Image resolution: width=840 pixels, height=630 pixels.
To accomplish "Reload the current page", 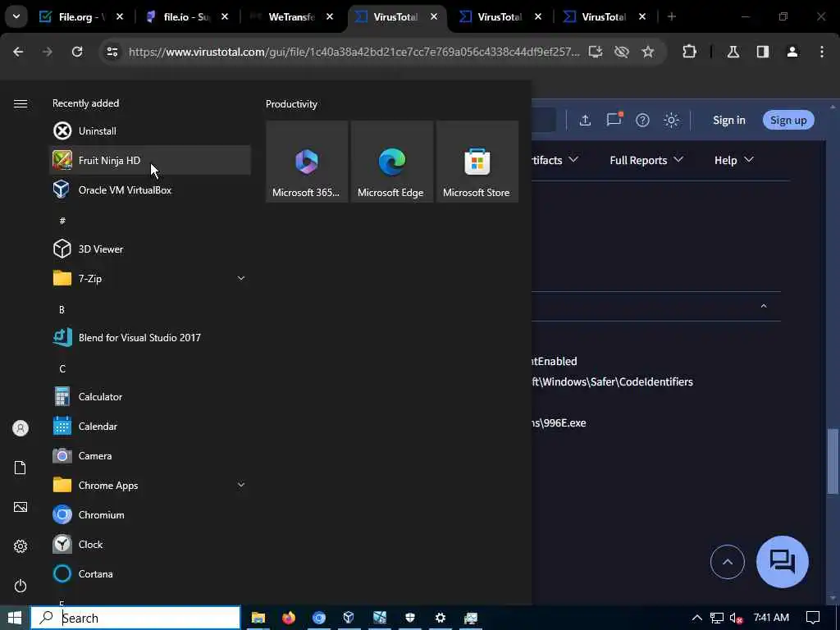I will pos(77,52).
